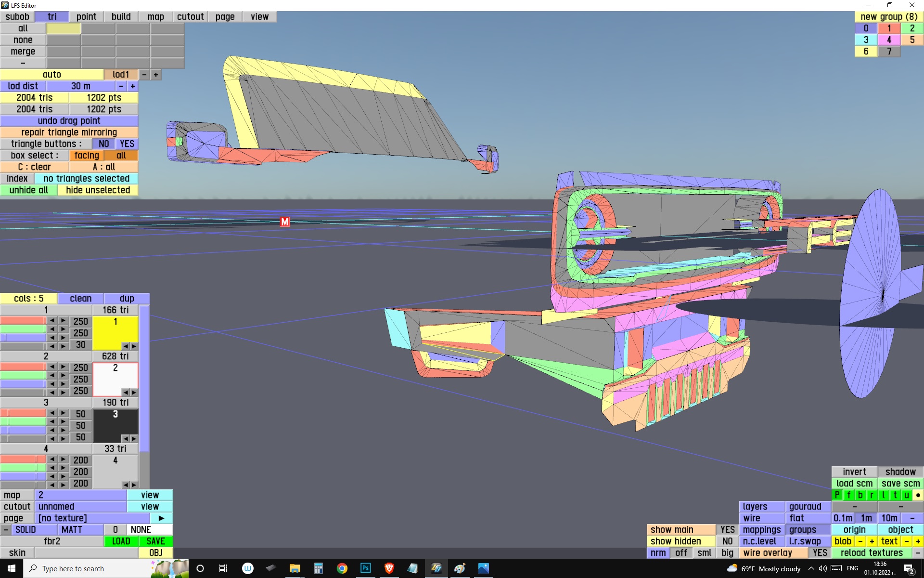924x578 pixels.
Task: Decrease the lod dist with minus button
Action: pos(121,86)
